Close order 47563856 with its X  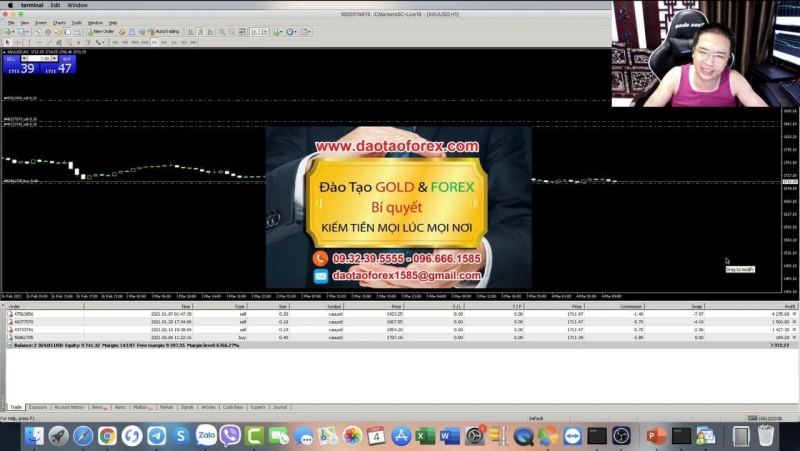[794, 314]
